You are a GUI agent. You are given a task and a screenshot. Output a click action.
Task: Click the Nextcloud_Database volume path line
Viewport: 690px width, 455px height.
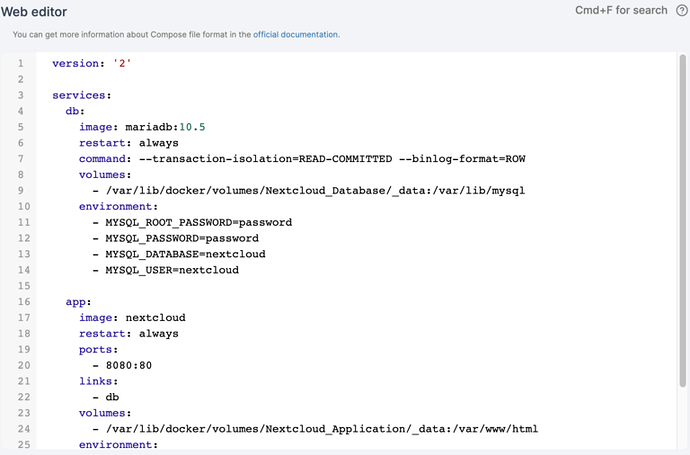[x=308, y=191]
